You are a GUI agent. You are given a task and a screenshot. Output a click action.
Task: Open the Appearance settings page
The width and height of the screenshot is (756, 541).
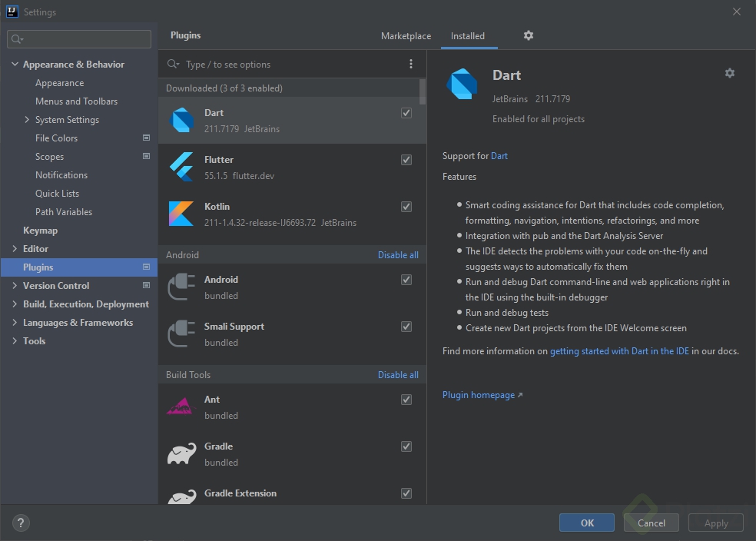60,83
